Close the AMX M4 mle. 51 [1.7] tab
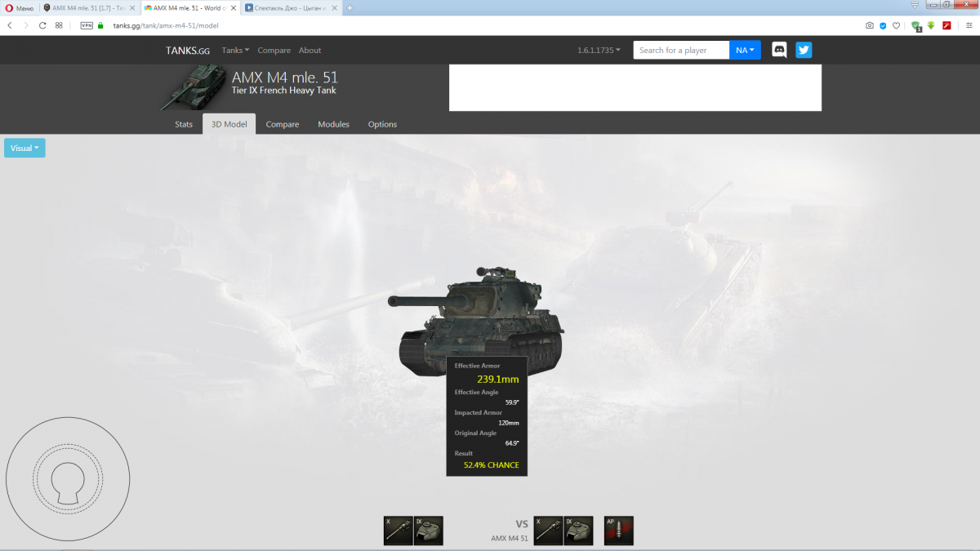 click(132, 7)
